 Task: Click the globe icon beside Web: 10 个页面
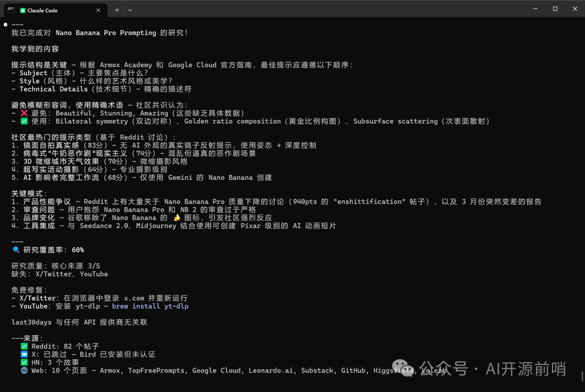point(24,370)
